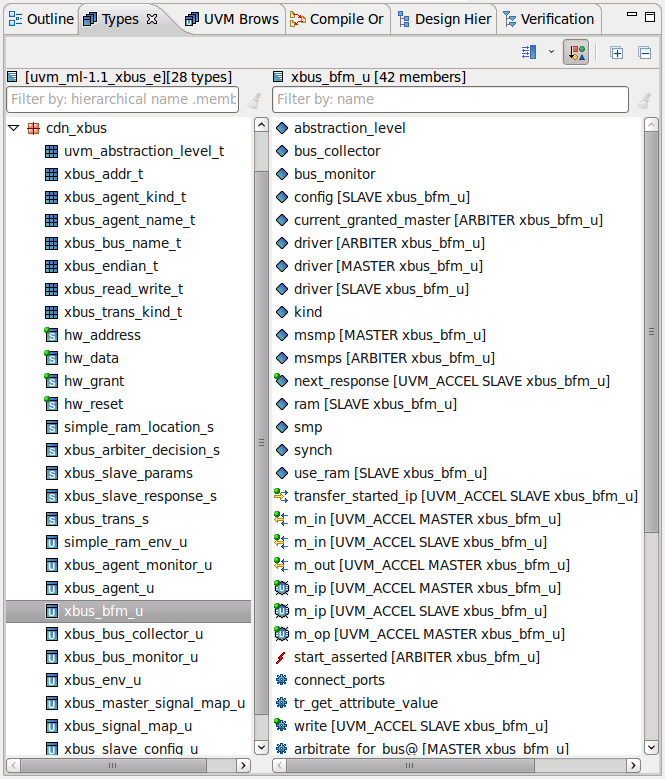Screen dimensions: 665x779
Task: Click m_in [UVM_ACCEL MASTER] port icon
Action: (x=282, y=519)
